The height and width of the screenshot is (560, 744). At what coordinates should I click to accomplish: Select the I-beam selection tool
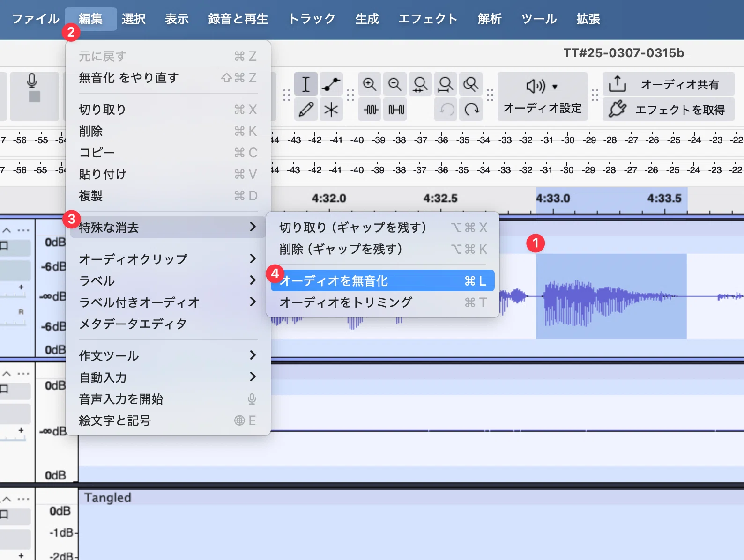pos(305,84)
